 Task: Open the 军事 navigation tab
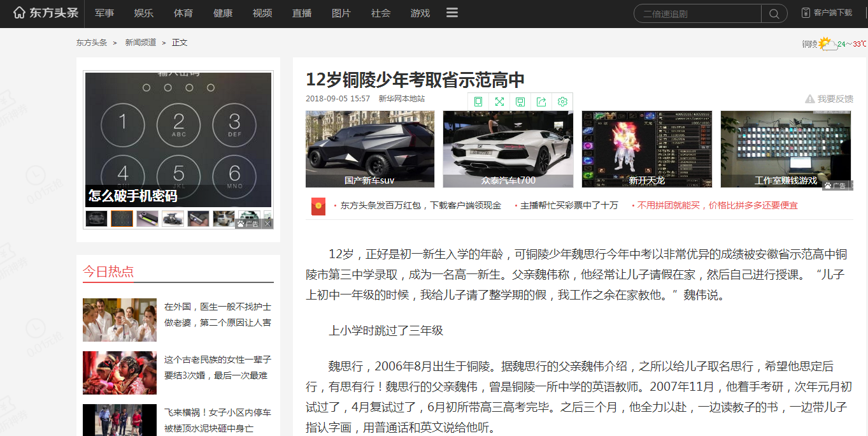104,13
